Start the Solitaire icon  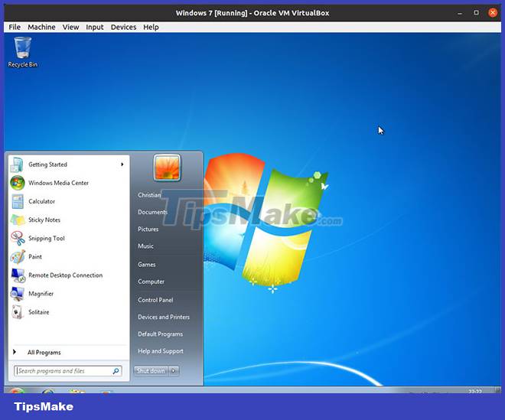(x=18, y=312)
